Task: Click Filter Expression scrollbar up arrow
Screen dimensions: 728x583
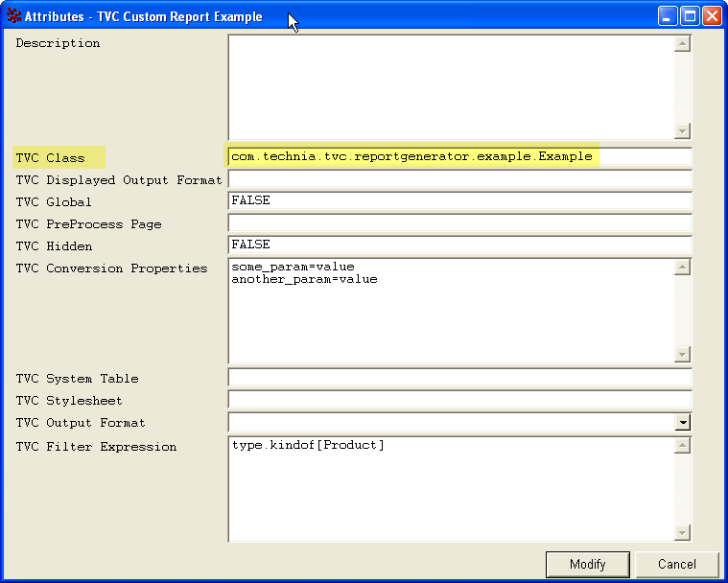Action: (x=683, y=446)
